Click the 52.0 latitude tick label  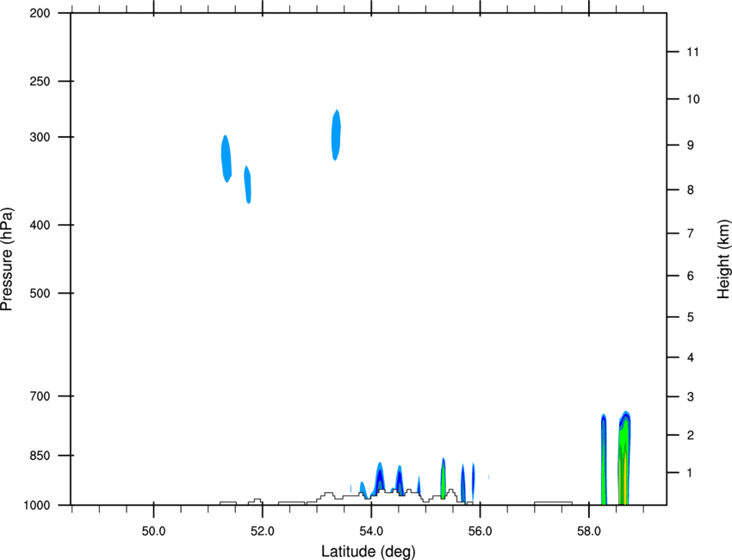[263, 532]
